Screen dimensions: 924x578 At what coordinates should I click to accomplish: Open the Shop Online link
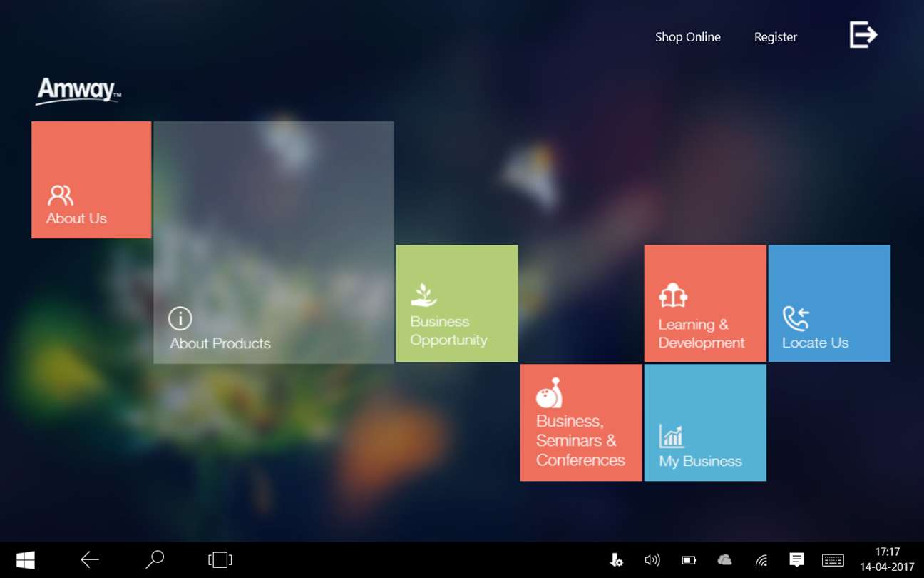coord(688,37)
